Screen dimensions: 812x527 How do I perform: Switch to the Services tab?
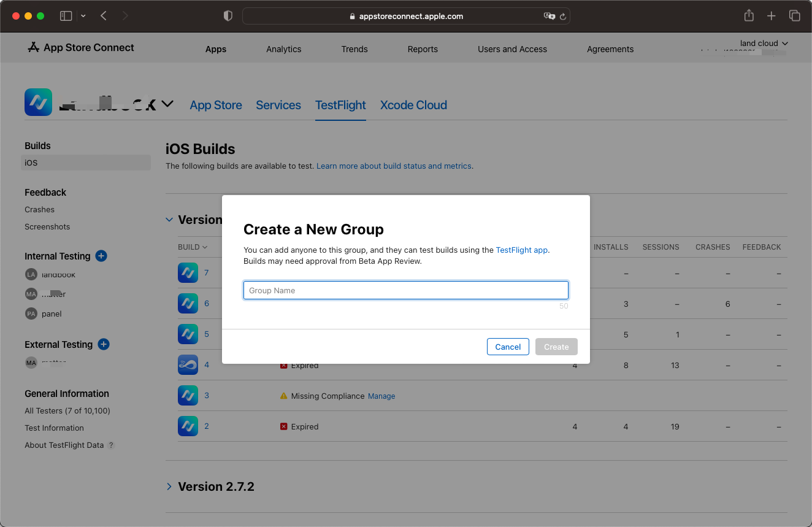click(278, 105)
